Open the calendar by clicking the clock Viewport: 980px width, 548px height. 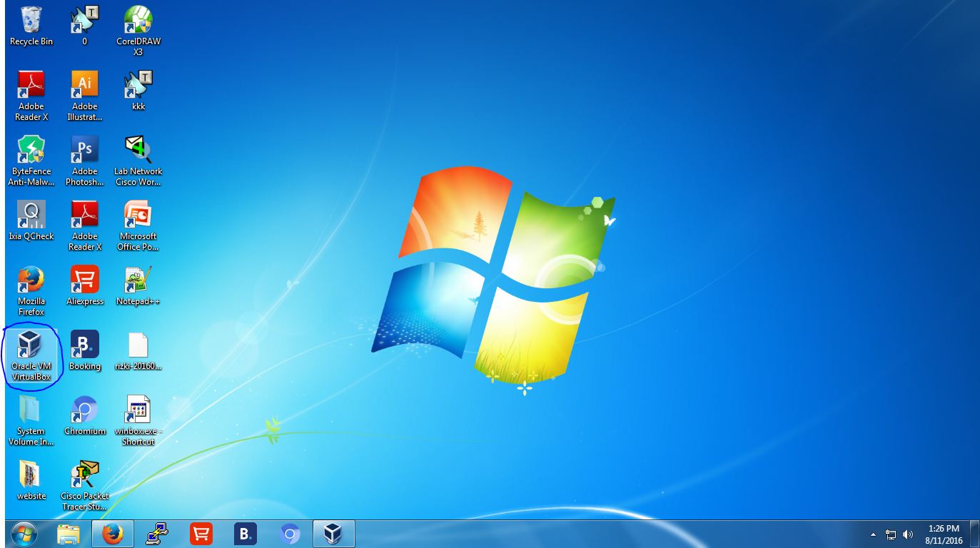point(944,533)
